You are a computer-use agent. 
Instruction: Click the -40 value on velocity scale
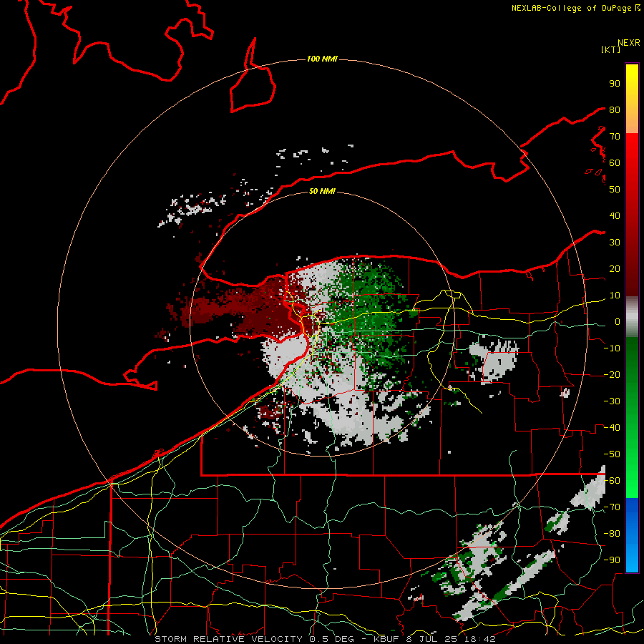click(613, 428)
